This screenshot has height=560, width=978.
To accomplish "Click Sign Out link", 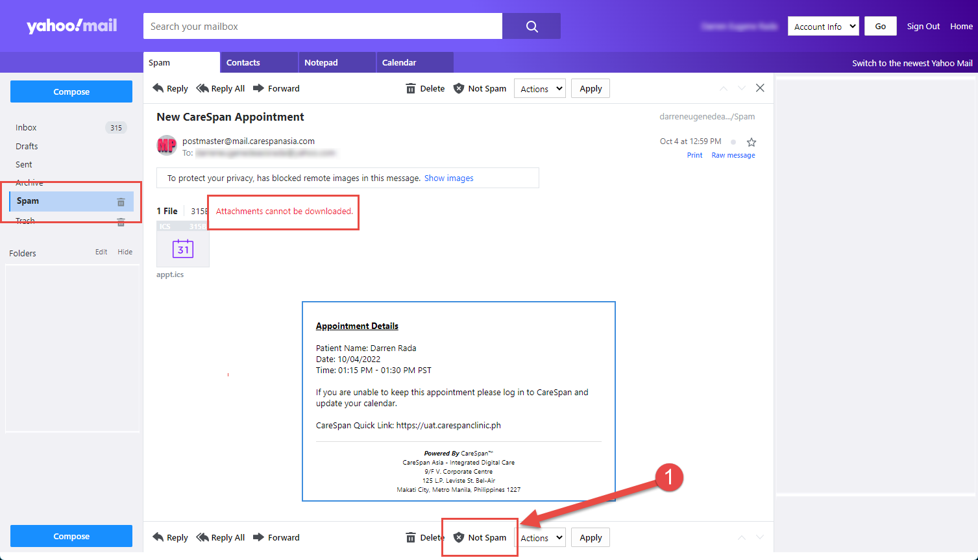I will point(923,26).
